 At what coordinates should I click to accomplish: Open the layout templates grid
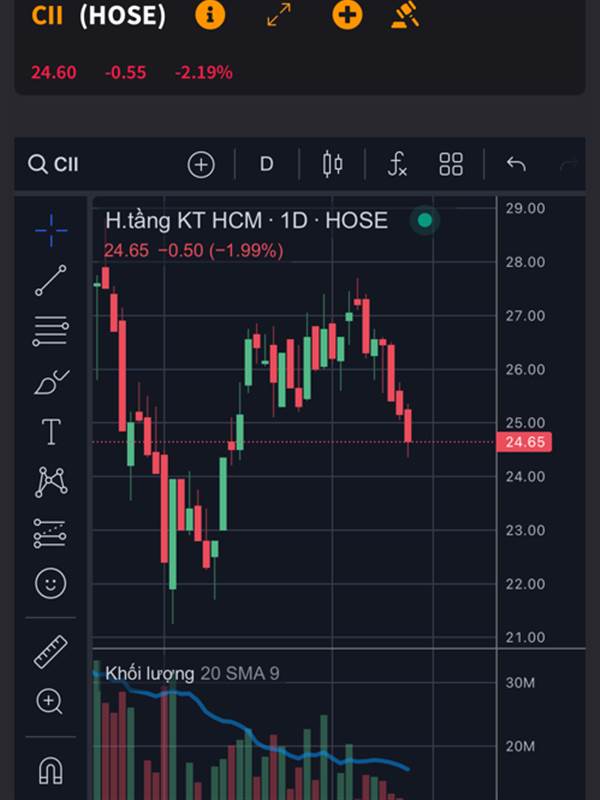[451, 164]
